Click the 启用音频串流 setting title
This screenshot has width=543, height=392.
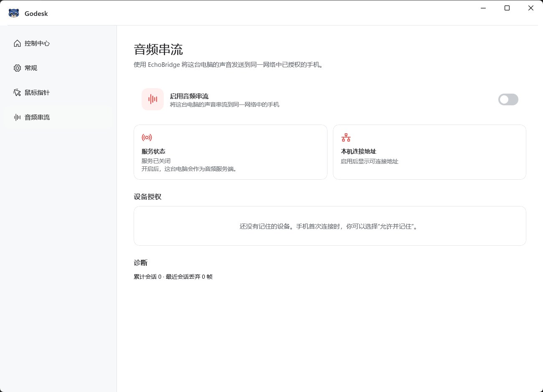click(189, 96)
